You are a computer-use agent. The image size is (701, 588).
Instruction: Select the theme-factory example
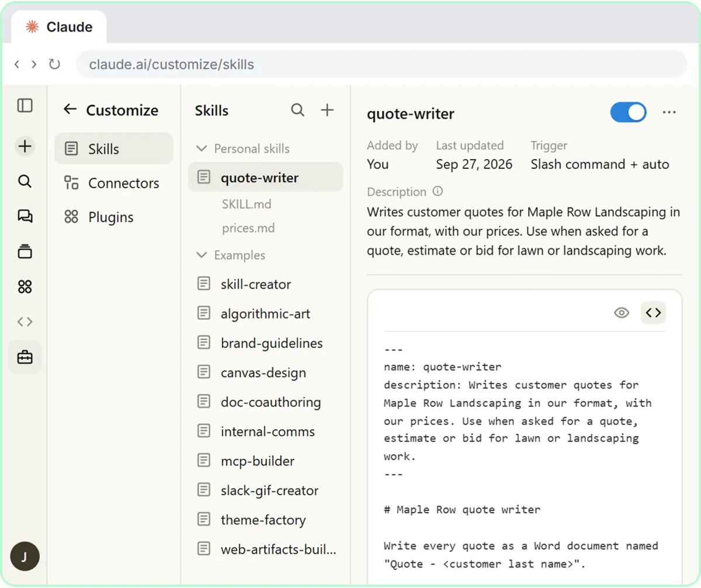point(265,519)
